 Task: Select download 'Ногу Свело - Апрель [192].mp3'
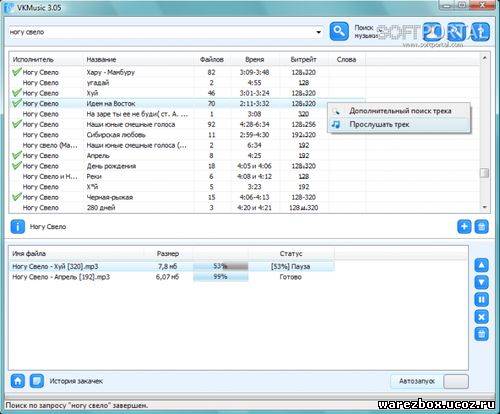pos(61,277)
